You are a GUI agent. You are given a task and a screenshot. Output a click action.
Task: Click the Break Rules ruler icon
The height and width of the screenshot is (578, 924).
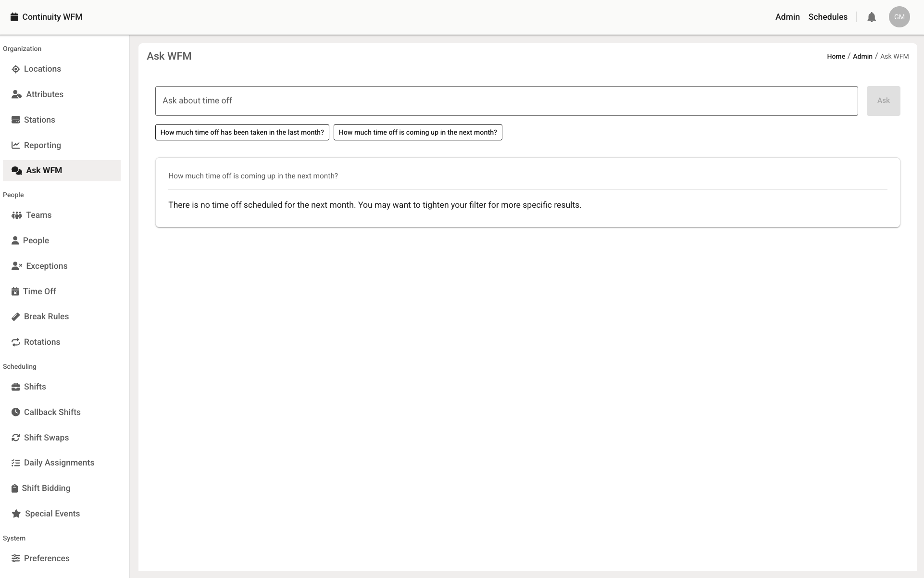16,317
